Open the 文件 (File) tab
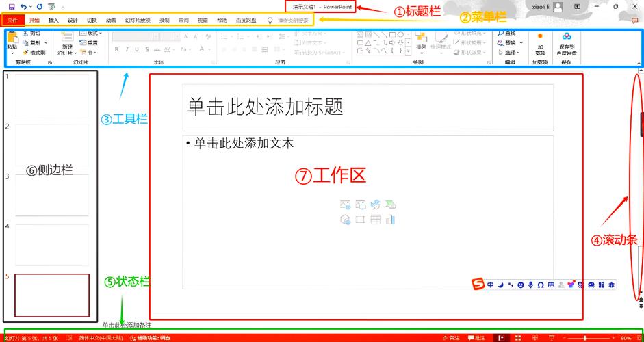 tap(13, 20)
